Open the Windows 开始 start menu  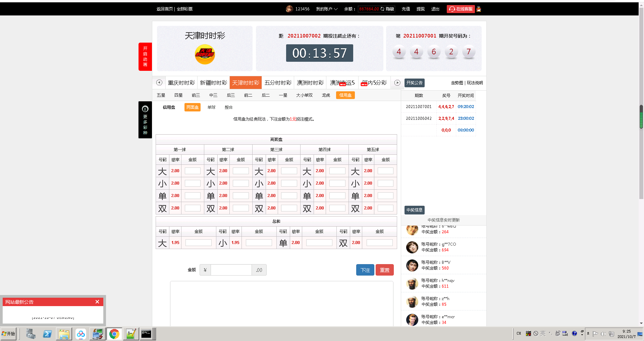point(8,334)
